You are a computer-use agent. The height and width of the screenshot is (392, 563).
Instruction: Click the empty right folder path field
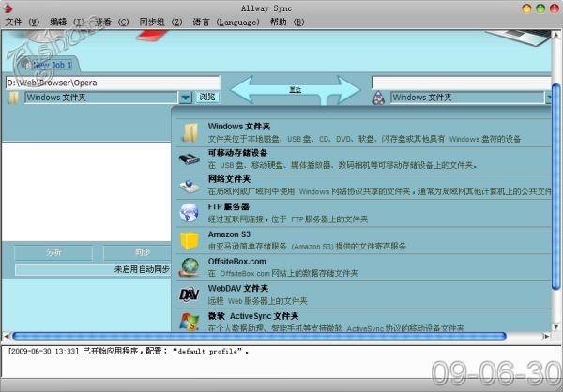[x=462, y=83]
